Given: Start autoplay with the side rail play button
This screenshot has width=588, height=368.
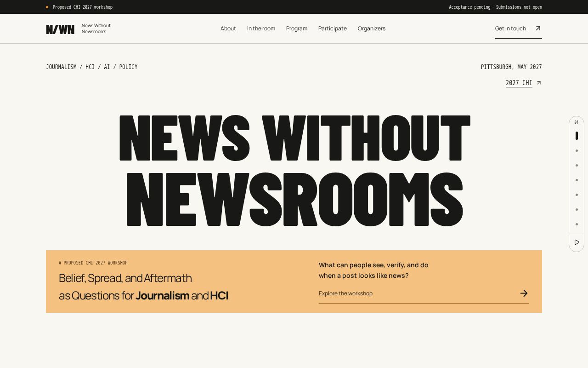Looking at the screenshot, I should pos(577,242).
